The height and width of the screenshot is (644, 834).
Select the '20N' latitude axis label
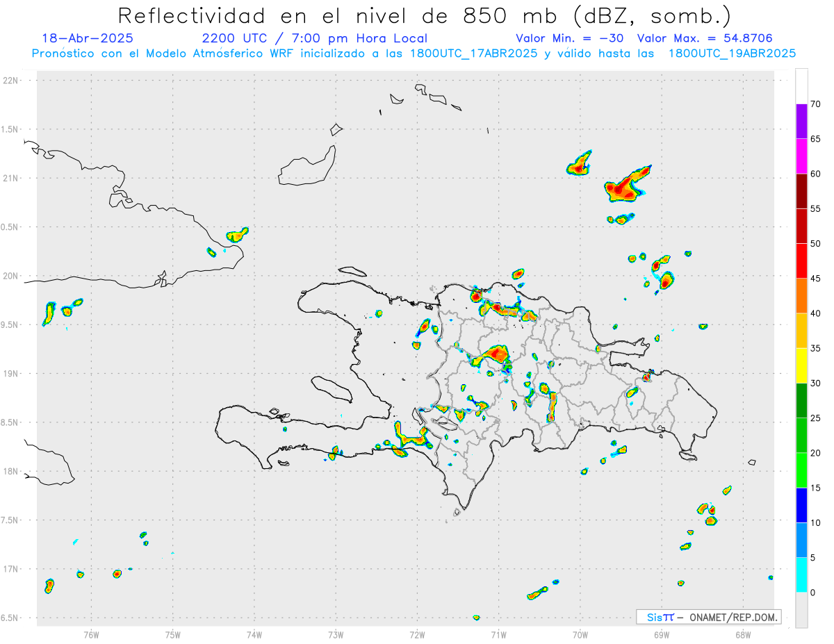click(11, 276)
